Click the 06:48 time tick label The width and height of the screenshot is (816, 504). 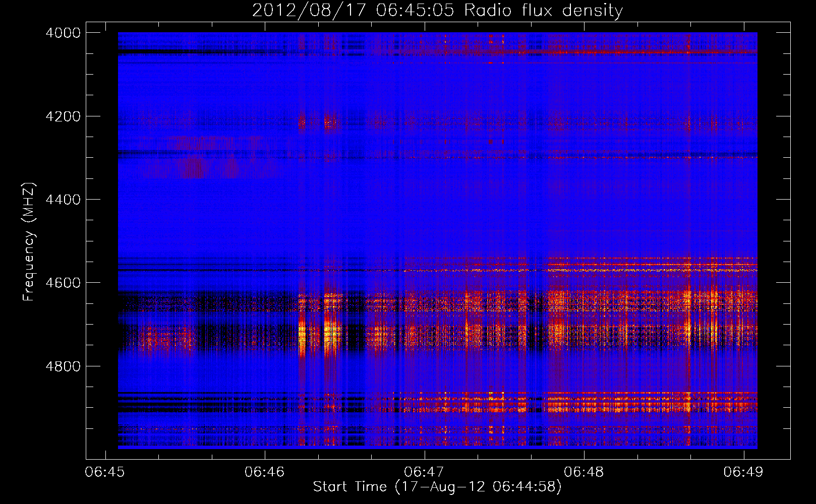[584, 472]
